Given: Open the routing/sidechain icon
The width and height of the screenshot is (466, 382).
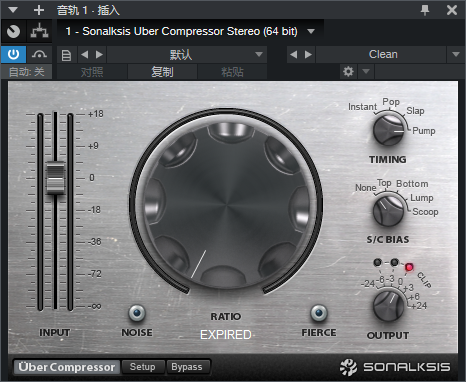Looking at the screenshot, I should 39,32.
